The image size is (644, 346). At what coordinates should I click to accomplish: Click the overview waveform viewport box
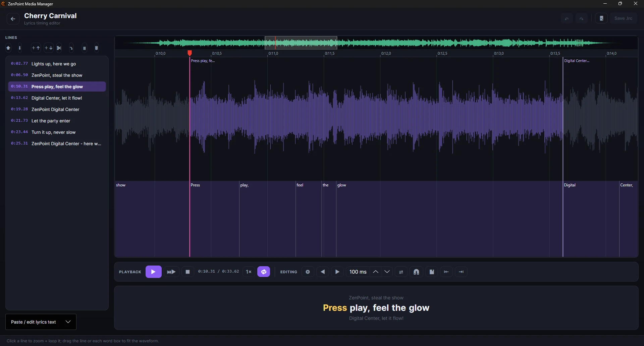click(301, 43)
